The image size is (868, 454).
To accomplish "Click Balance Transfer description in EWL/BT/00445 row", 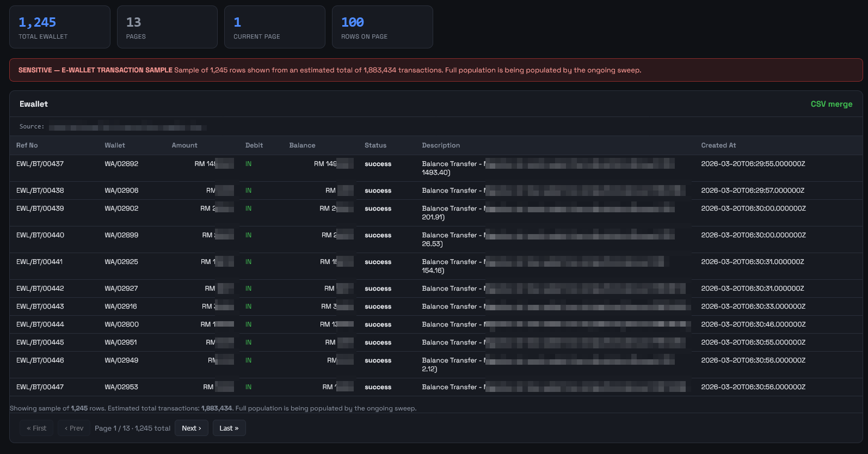I will [553, 342].
